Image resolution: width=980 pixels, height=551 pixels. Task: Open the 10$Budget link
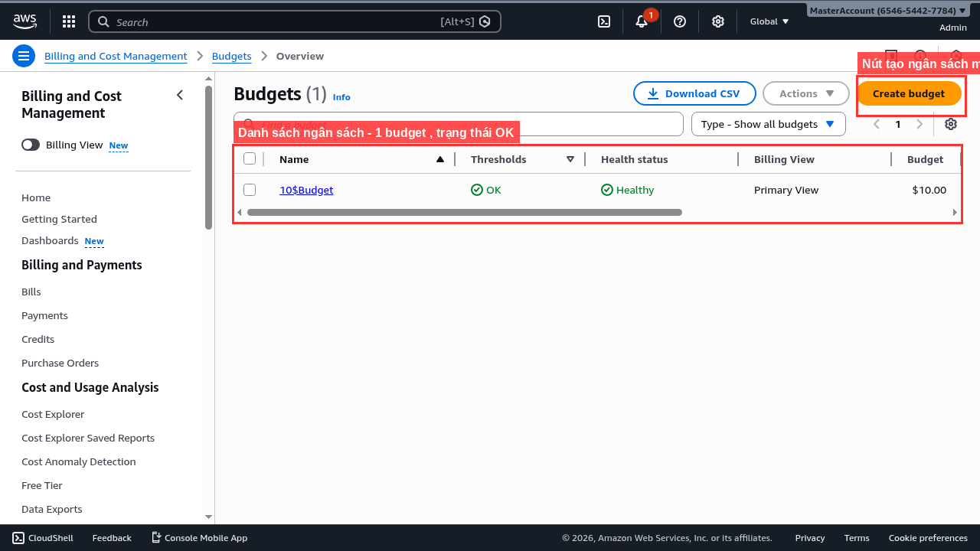[x=306, y=190]
